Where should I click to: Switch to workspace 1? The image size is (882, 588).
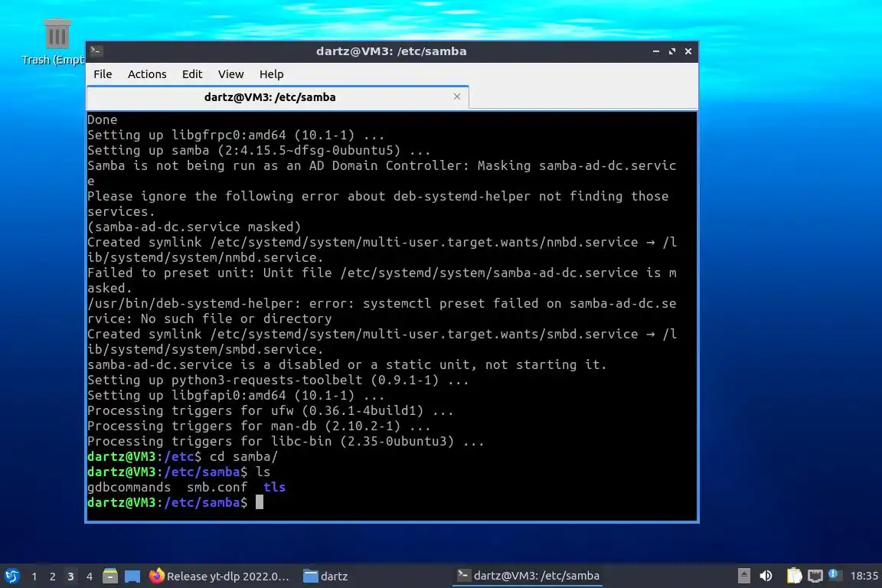coord(34,577)
